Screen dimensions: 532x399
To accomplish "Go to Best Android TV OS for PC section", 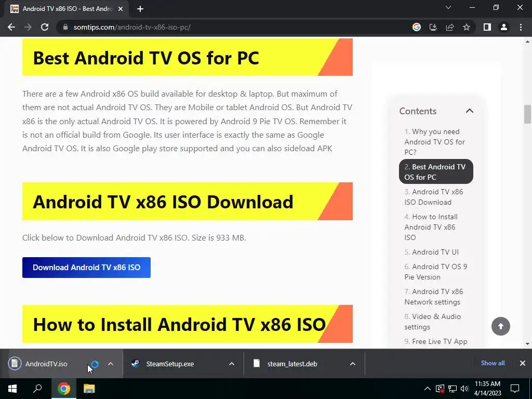I will pyautogui.click(x=436, y=171).
